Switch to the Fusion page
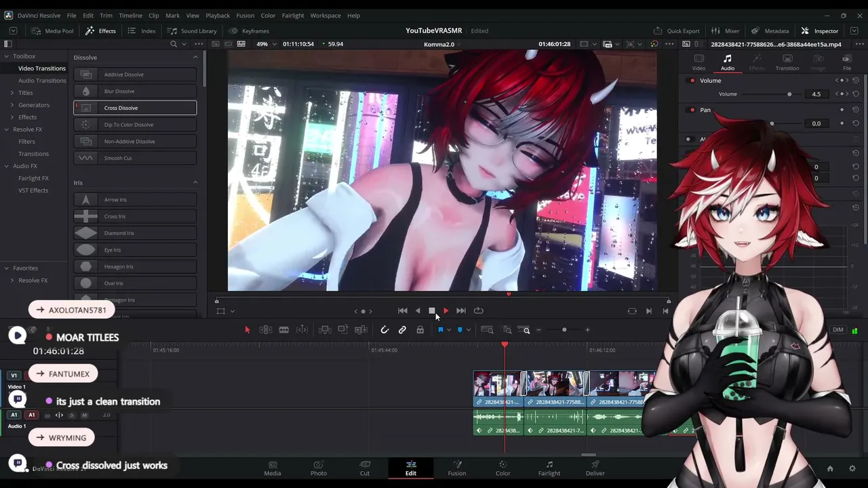This screenshot has height=488, width=868. click(457, 468)
